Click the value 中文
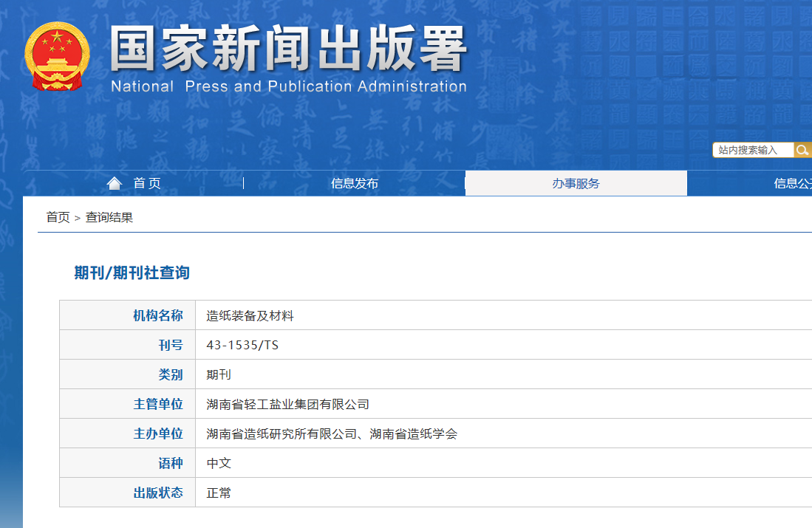The width and height of the screenshot is (812, 528). coord(219,463)
